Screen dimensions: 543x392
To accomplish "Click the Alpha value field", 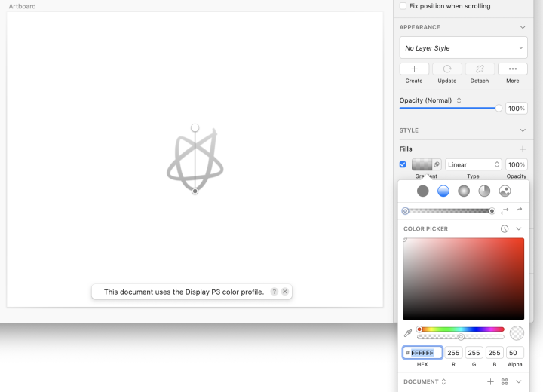I will 515,353.
